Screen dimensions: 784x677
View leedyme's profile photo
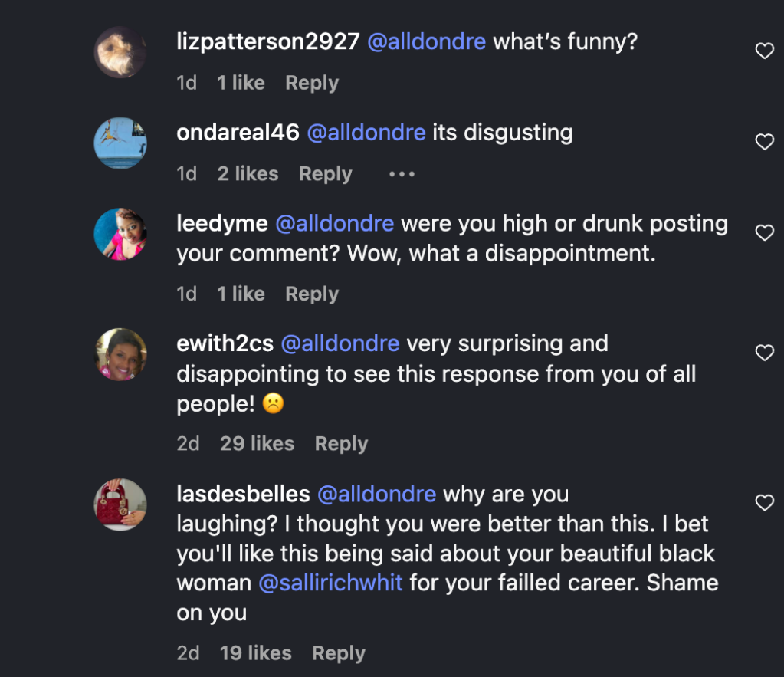point(120,234)
